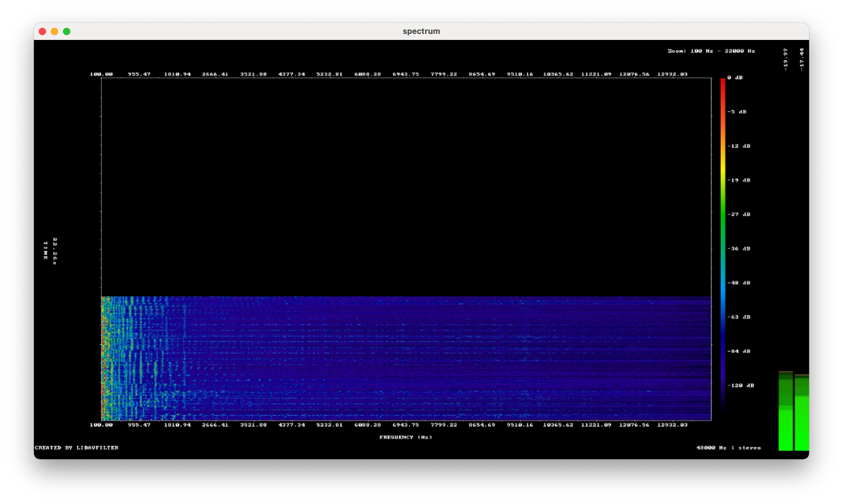Click the 6088.28 label on bottom frequency axis
Viewport: 843px width, 504px height.
tap(368, 425)
